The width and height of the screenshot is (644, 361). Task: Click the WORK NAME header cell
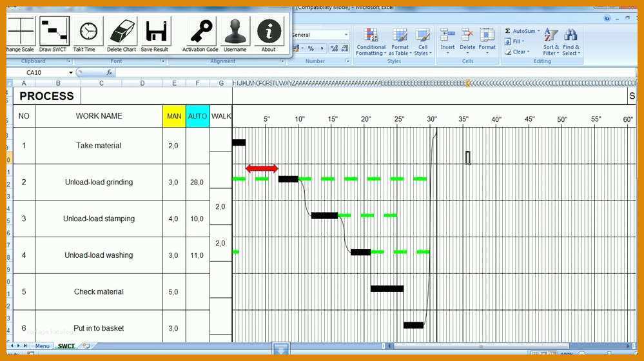click(99, 116)
